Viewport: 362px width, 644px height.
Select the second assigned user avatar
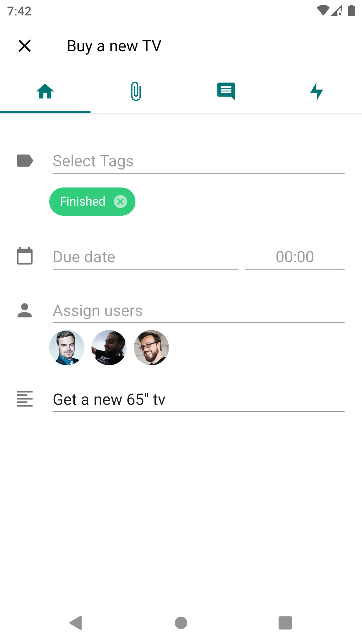coord(109,347)
